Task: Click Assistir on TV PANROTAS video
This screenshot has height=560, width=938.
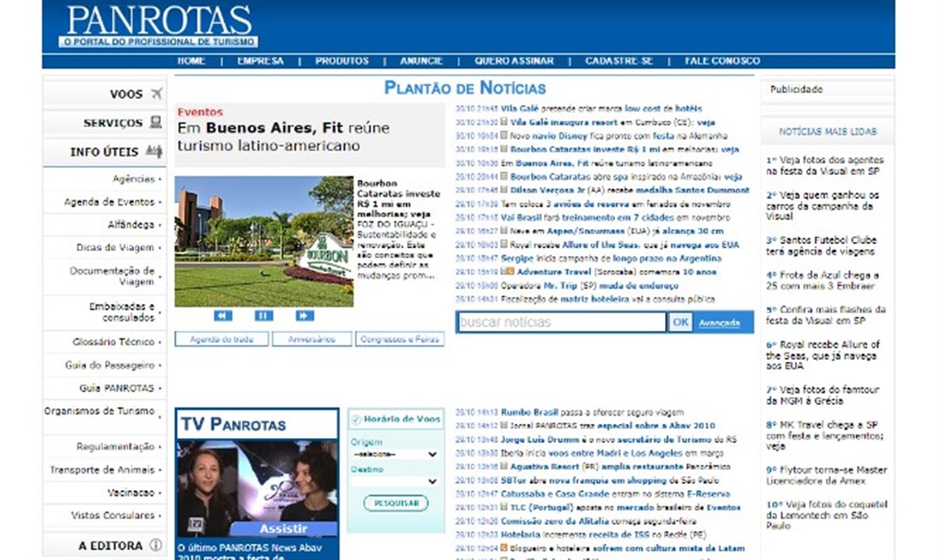Action: pyautogui.click(x=283, y=529)
